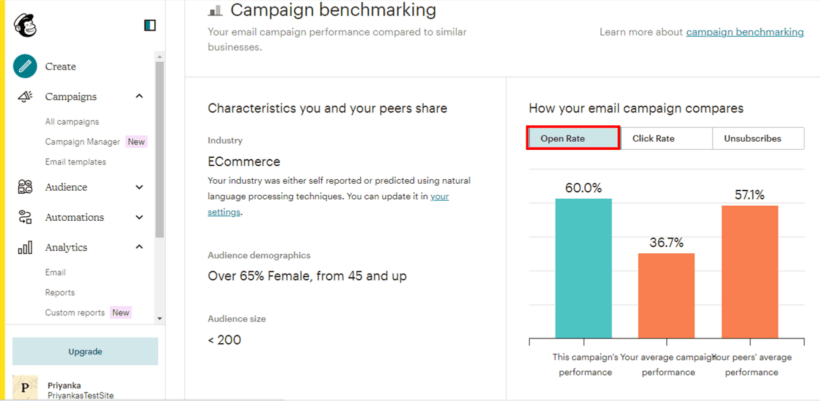Click 'How your email campaign compares' heading
This screenshot has width=820, height=401.
click(x=636, y=108)
